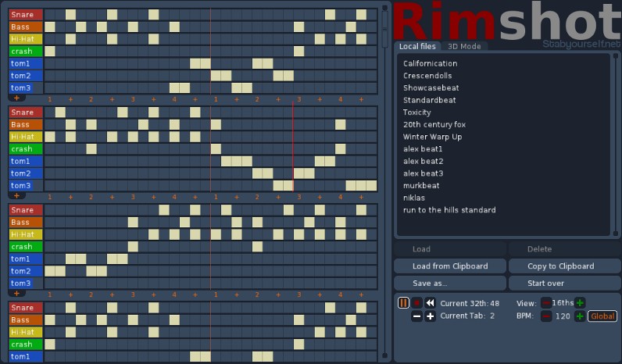The image size is (622, 364).
Task: Add an instrument with plus under second pattern
Action: [x=16, y=195]
